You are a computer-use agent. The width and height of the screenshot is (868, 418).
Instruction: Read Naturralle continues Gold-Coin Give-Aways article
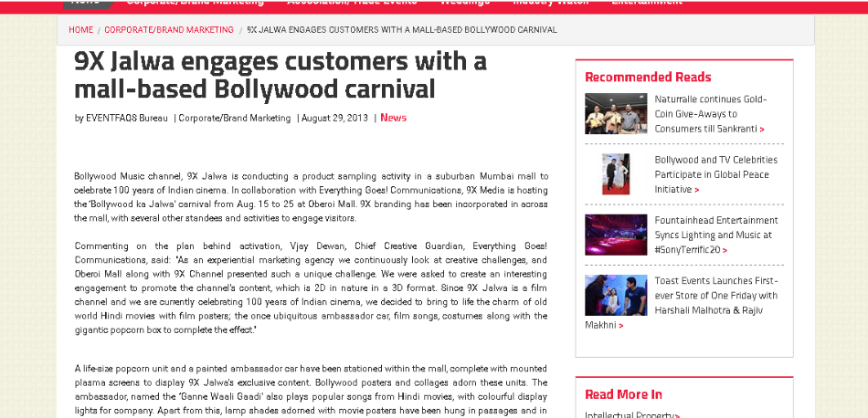(710, 114)
